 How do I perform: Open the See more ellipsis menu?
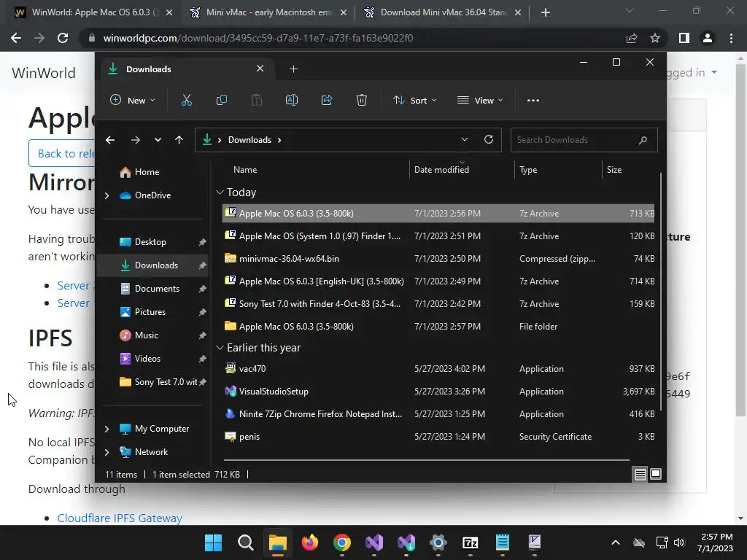[x=533, y=101]
